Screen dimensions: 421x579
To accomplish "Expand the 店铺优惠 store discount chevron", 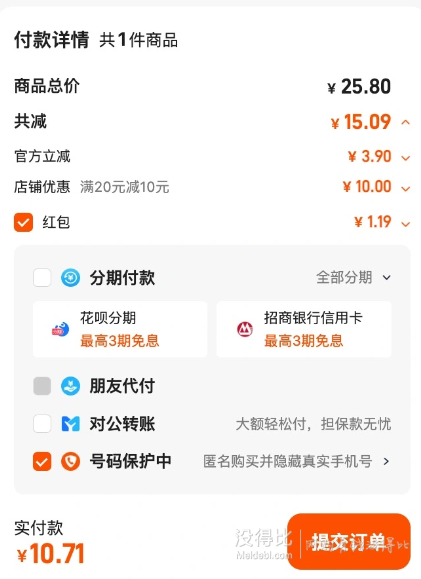I will [405, 189].
